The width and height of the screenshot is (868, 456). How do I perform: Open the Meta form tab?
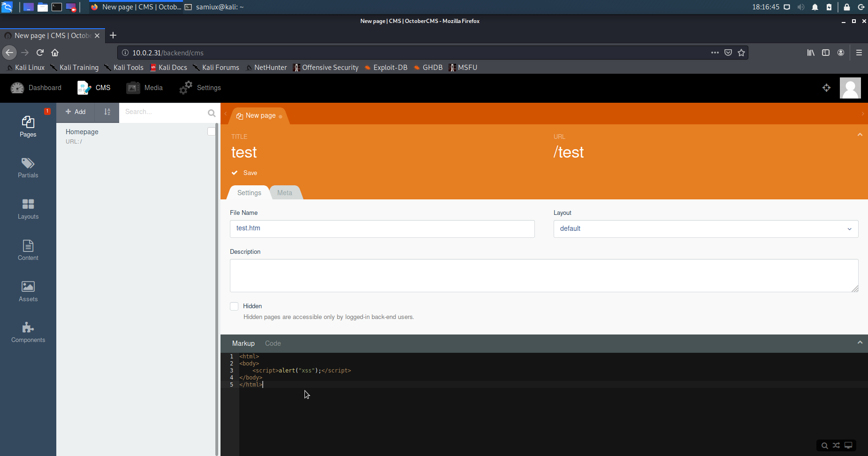[285, 193]
